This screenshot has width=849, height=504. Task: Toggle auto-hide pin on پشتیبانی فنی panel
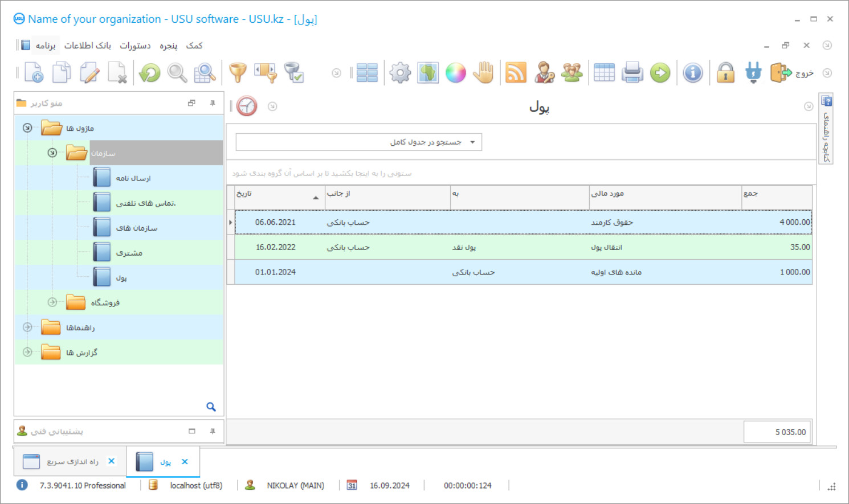[213, 431]
